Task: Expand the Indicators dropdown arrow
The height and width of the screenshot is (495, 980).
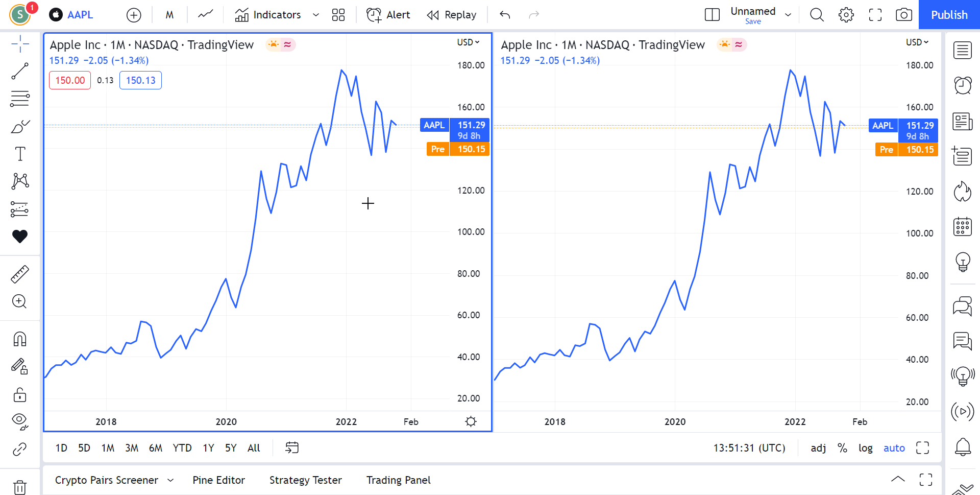Action: pos(316,15)
